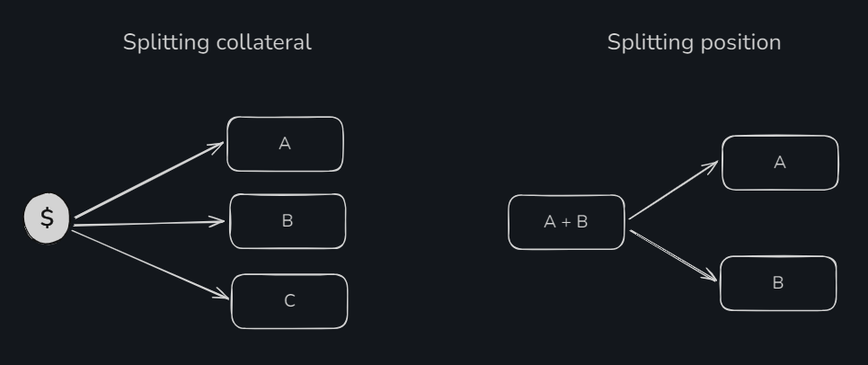Viewport: 868px width, 365px height.
Task: Click the plus sign in the A + B box
Action: tap(566, 222)
